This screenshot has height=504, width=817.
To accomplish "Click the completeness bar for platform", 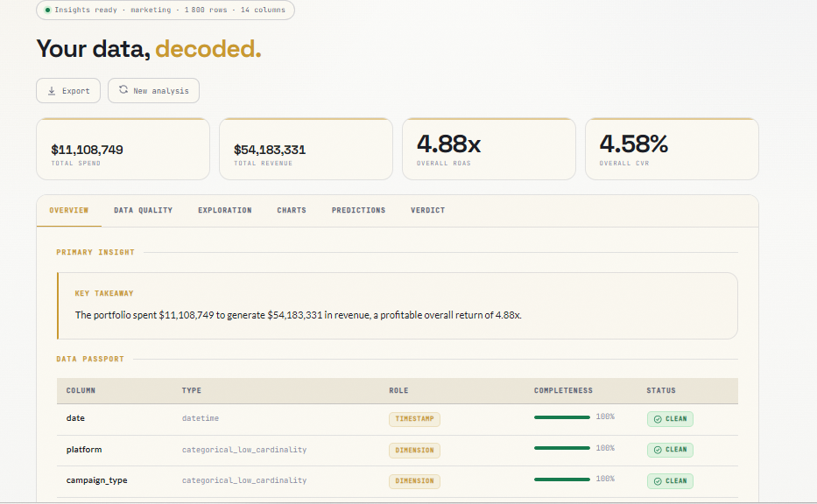I will click(561, 448).
